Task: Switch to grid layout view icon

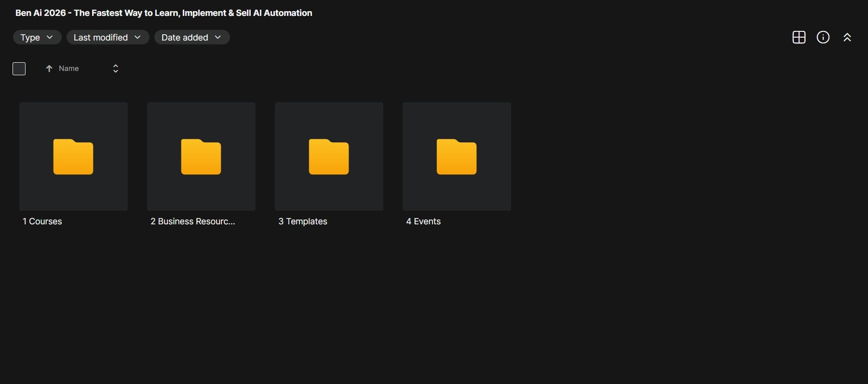Action: 799,37
